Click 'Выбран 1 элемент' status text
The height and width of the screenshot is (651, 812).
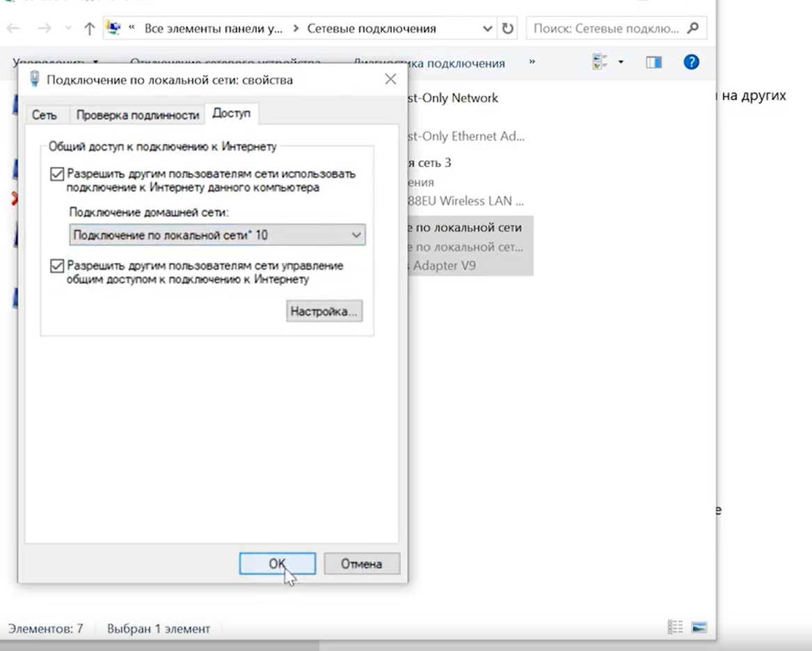(x=159, y=629)
